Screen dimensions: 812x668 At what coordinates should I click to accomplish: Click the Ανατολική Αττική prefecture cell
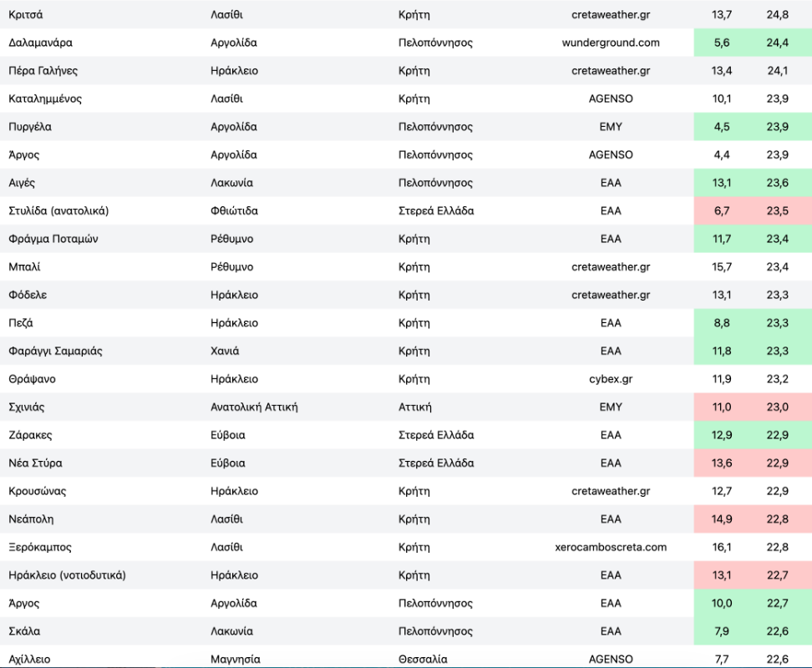click(x=254, y=407)
